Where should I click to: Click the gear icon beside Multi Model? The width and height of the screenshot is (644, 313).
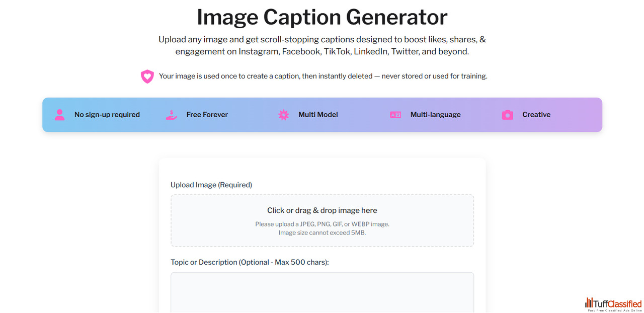click(284, 115)
